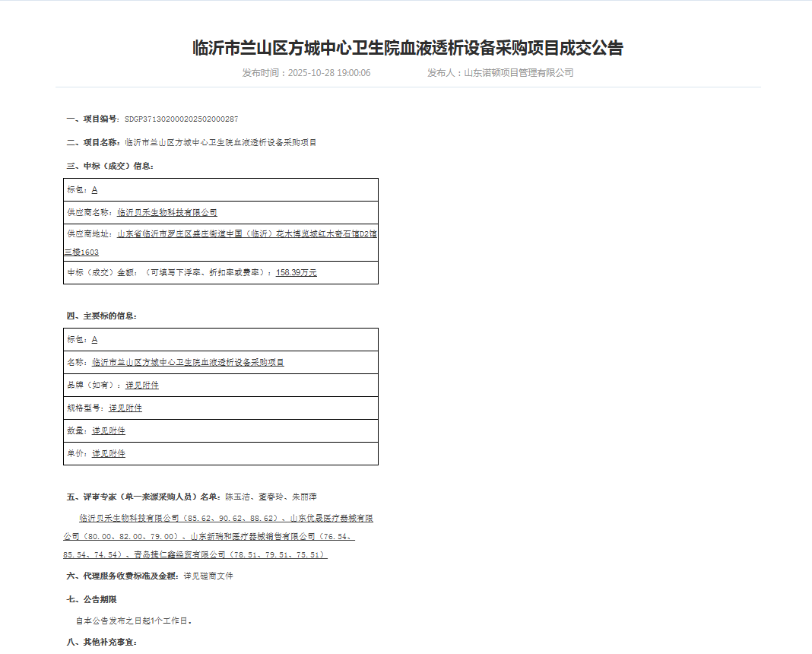Click the 青岛捷仁鑫经贸有限公司 score entry
The height and width of the screenshot is (654, 812).
pyautogui.click(x=230, y=554)
